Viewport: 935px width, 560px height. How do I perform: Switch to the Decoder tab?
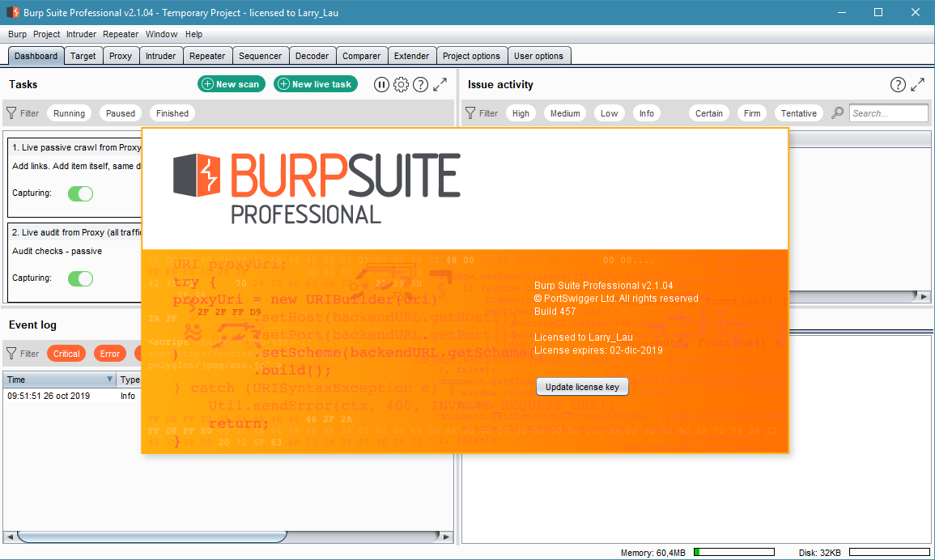click(x=312, y=56)
